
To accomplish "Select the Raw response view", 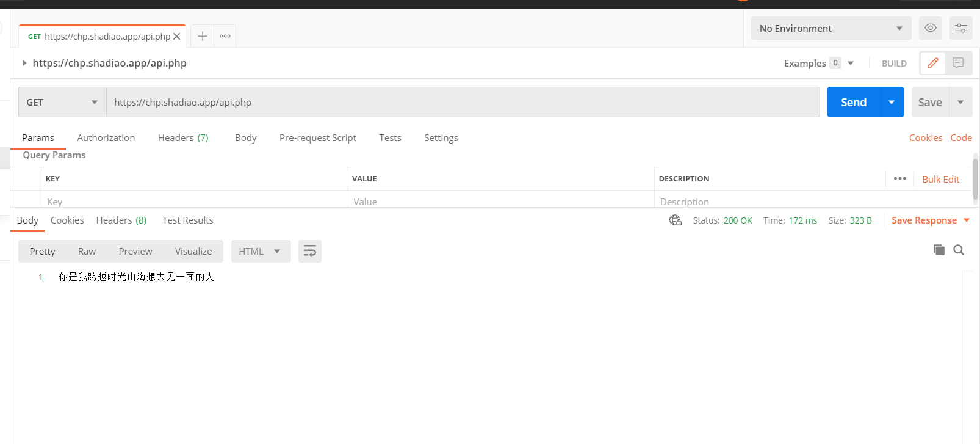I will tap(87, 251).
